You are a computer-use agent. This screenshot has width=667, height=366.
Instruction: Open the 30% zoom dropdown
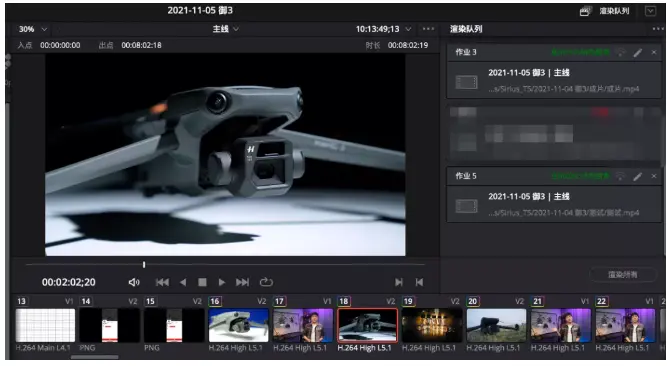click(33, 29)
